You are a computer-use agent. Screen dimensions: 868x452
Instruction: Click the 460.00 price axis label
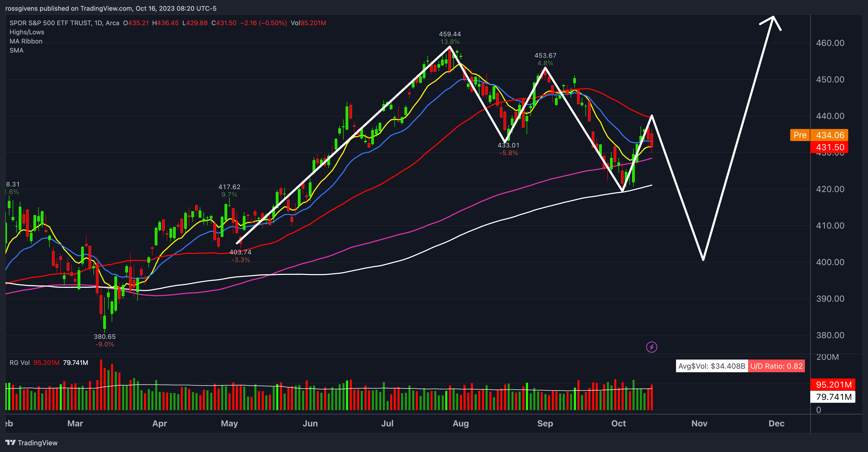tap(830, 43)
